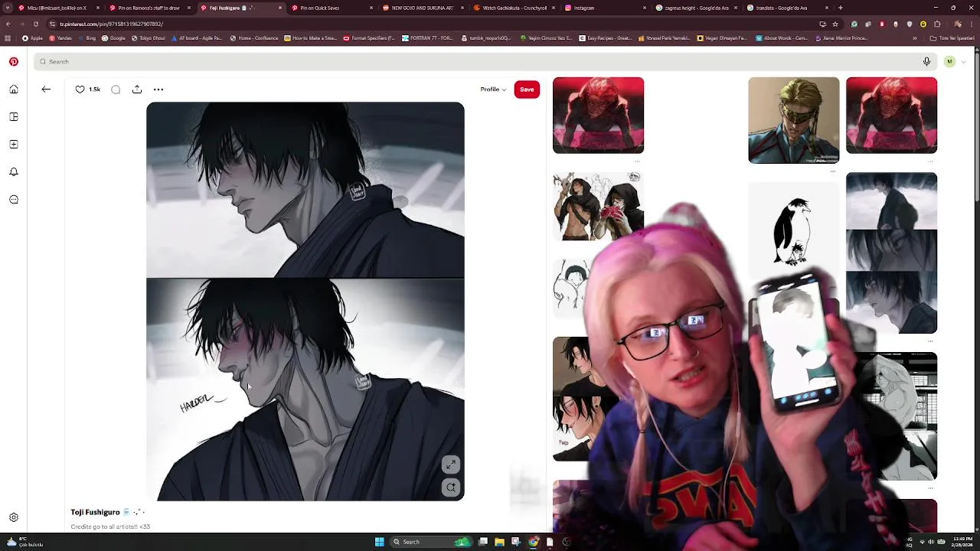Reload the page with the browser refresh icon

[x=36, y=24]
